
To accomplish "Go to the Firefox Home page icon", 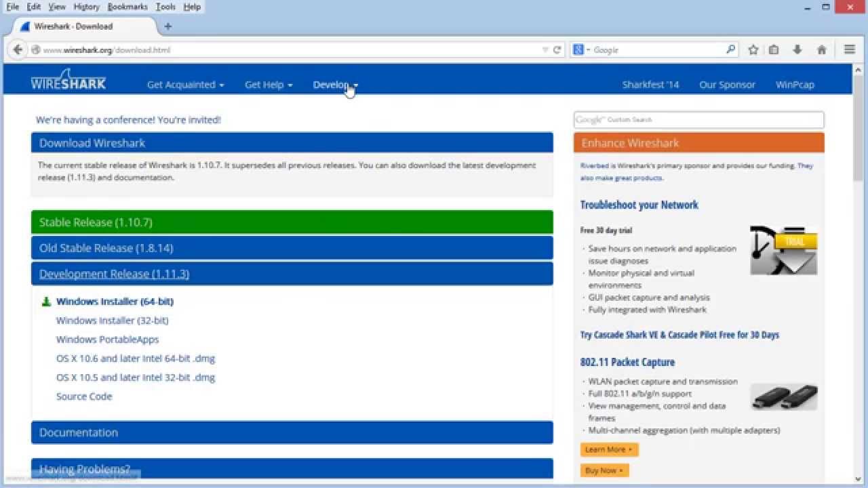I will tap(822, 49).
